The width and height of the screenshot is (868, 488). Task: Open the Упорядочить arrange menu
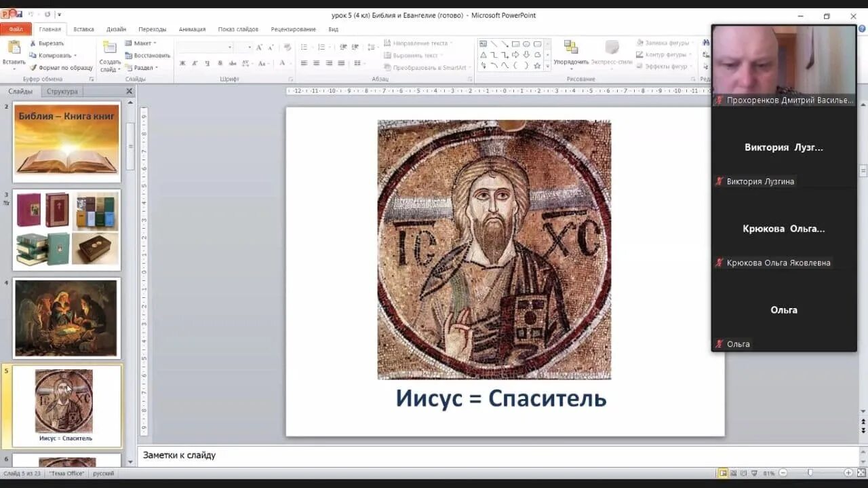pos(571,54)
